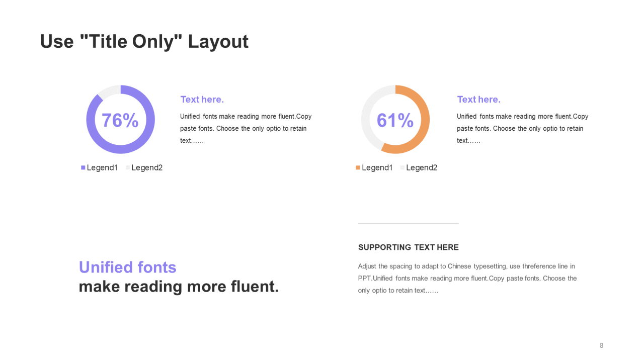Select the "SUPPORTING TEXT HERE" heading
This screenshot has height=362, width=644.
click(408, 247)
